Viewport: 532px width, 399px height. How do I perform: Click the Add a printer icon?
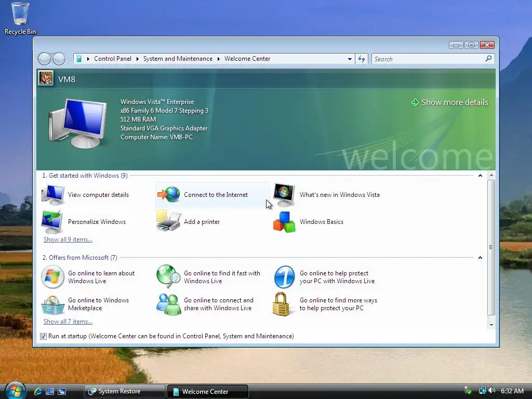pyautogui.click(x=168, y=221)
